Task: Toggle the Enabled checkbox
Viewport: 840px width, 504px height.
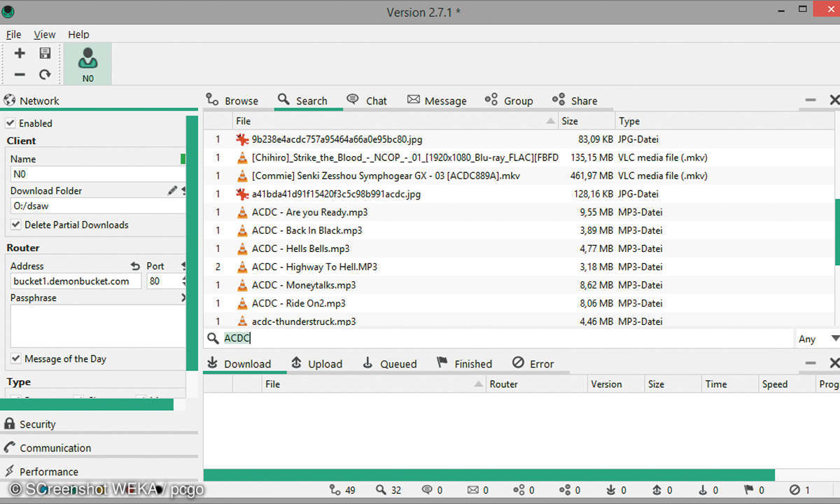Action: (x=10, y=123)
